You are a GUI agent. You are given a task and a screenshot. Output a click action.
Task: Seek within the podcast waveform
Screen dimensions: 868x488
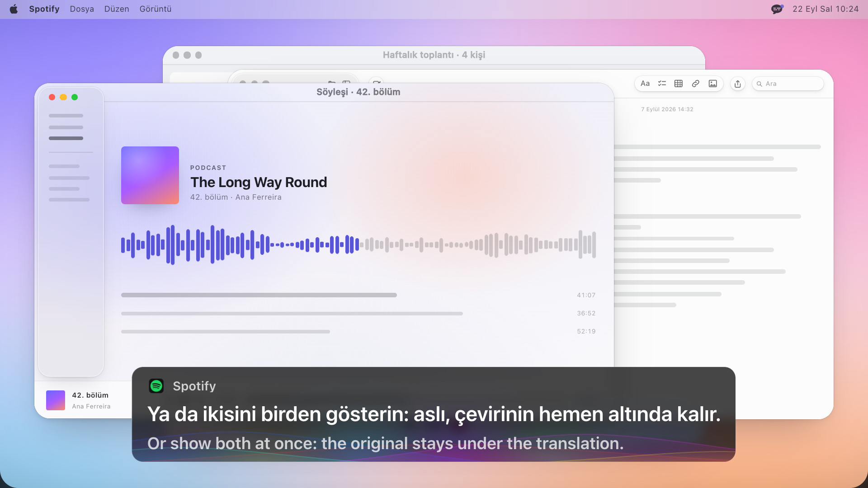click(x=359, y=245)
